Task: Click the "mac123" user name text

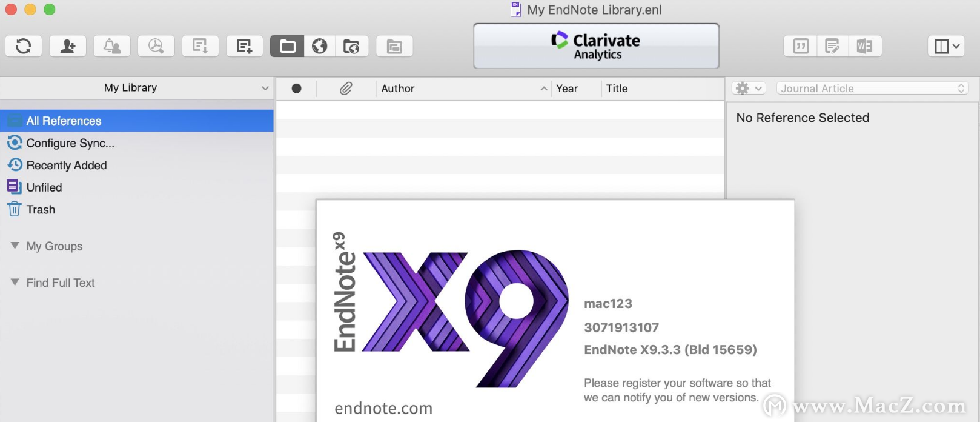Action: (x=608, y=304)
